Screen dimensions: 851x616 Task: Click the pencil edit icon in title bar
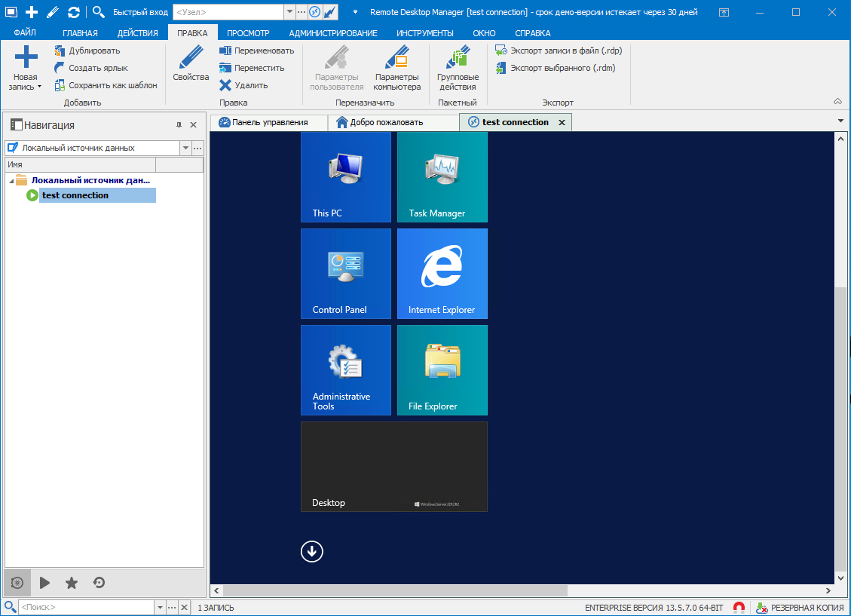(x=53, y=12)
